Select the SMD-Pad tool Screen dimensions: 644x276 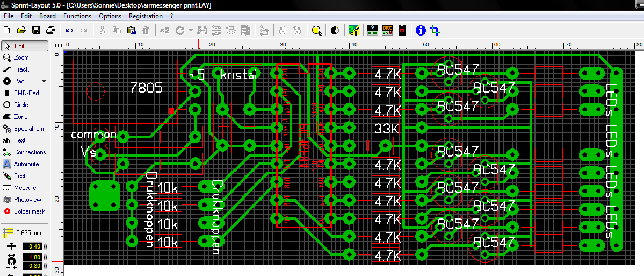[26, 93]
